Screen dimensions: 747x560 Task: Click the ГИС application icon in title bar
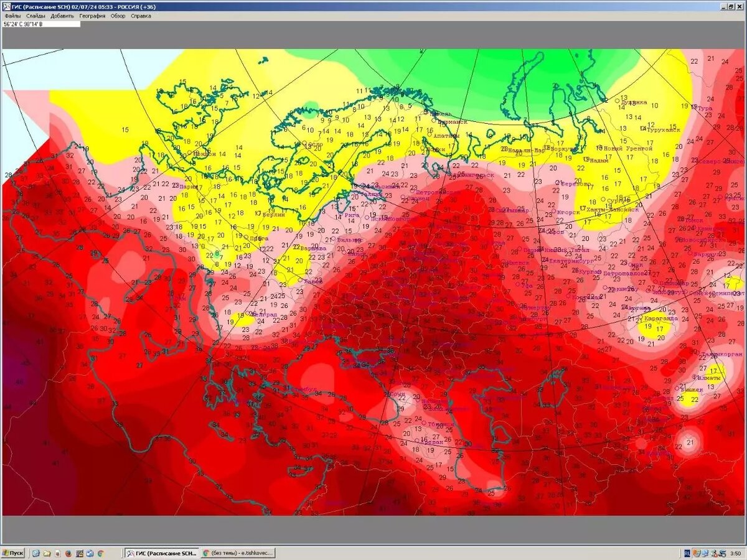pos(6,6)
